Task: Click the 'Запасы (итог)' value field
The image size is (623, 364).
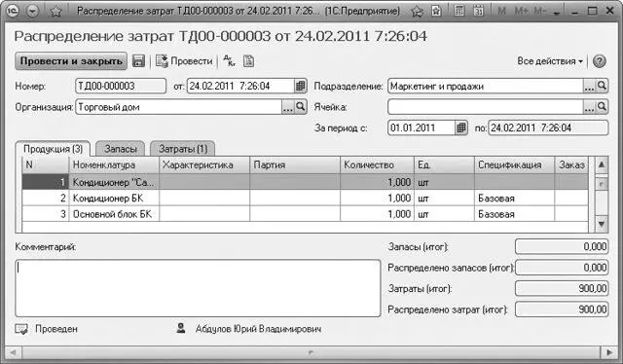Action: tap(562, 247)
